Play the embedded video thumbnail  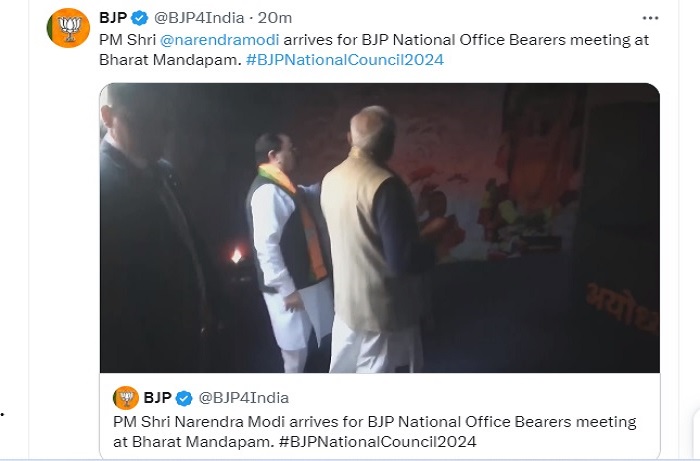(x=379, y=228)
